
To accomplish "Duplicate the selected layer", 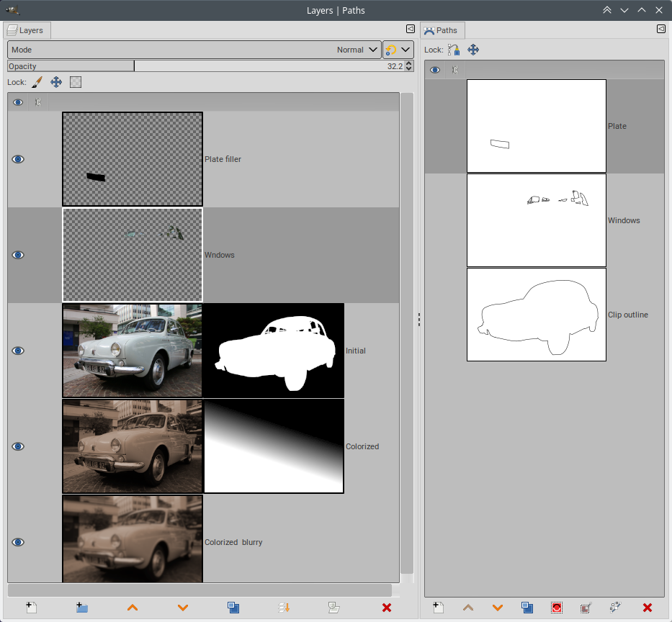I will tap(233, 608).
